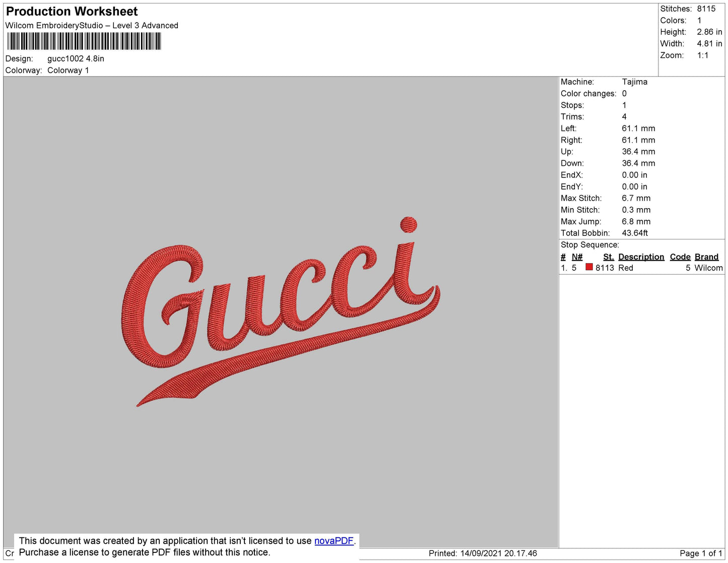Select the printed date '14/09/2021 20.17.46'
Viewport: 728px width, 563px height.
click(498, 553)
